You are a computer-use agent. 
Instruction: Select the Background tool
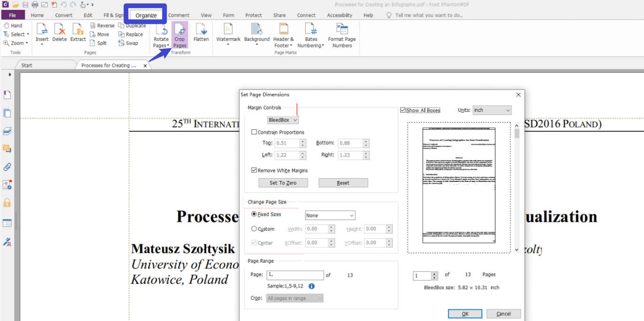(x=256, y=34)
